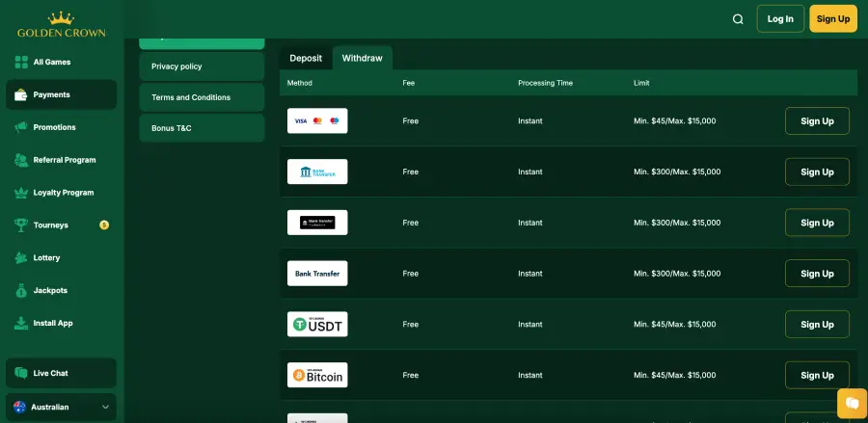The width and height of the screenshot is (868, 423).
Task: Open Privacy policy menu item
Action: [x=201, y=66]
